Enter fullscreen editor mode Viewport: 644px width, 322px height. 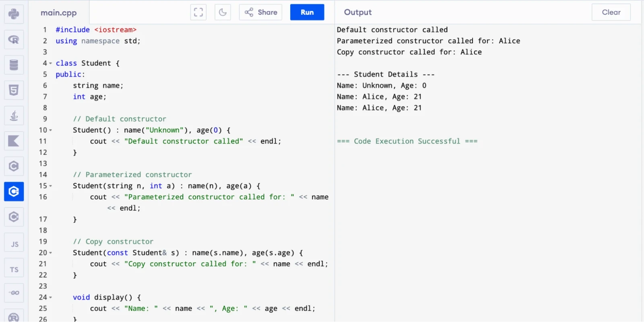tap(198, 12)
